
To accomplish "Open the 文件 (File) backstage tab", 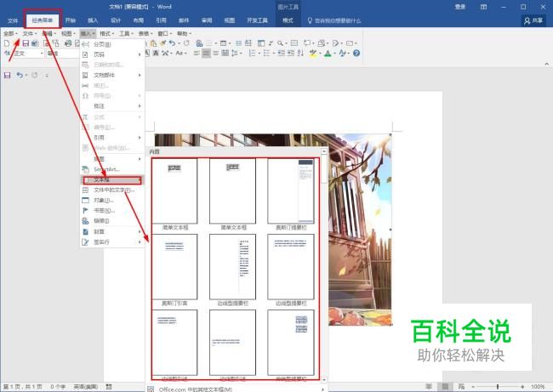I will (13, 20).
